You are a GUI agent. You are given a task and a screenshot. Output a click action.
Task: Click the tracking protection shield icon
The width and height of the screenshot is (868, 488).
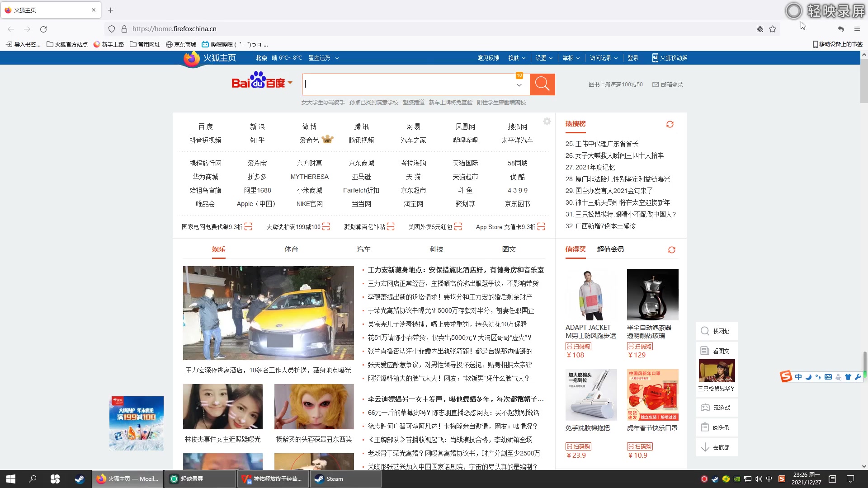pyautogui.click(x=112, y=29)
